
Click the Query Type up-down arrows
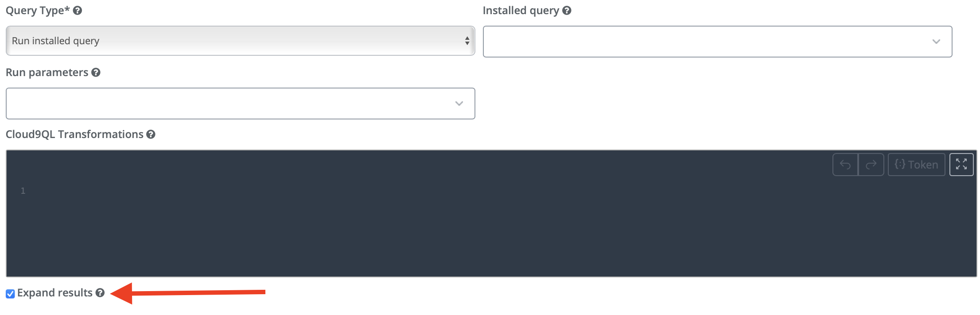(x=467, y=41)
